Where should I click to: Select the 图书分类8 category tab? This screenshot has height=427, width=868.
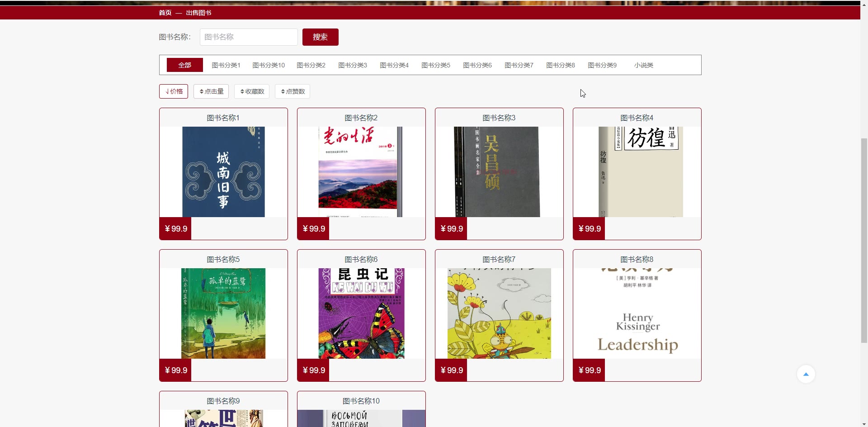tap(561, 65)
